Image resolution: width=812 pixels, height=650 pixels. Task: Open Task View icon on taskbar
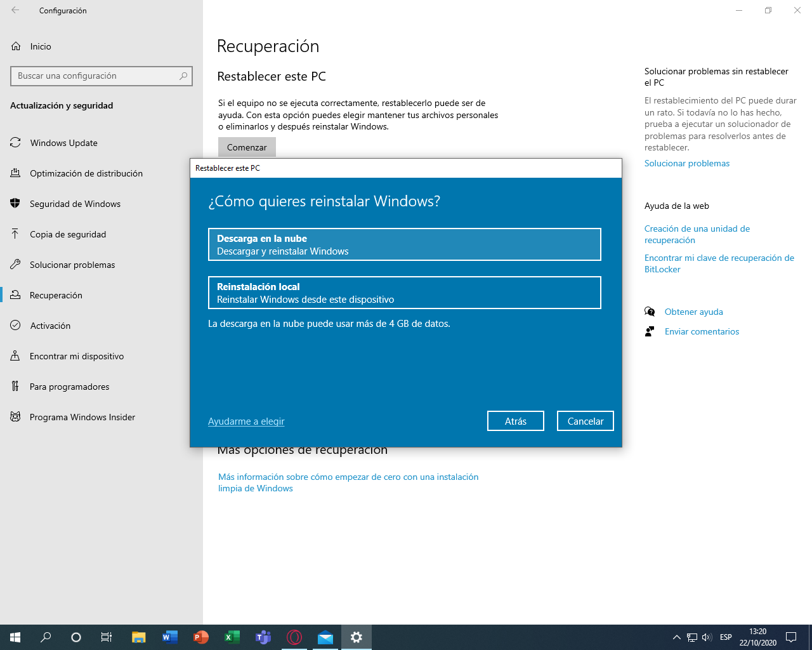[107, 637]
